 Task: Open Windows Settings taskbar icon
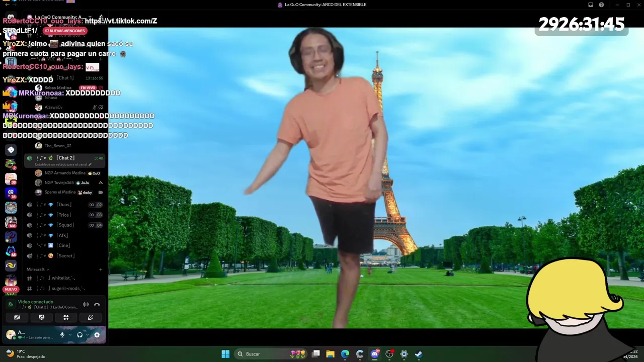[x=404, y=354]
